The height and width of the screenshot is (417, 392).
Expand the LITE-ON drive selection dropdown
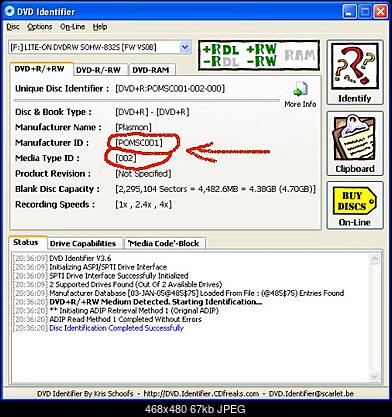point(185,47)
